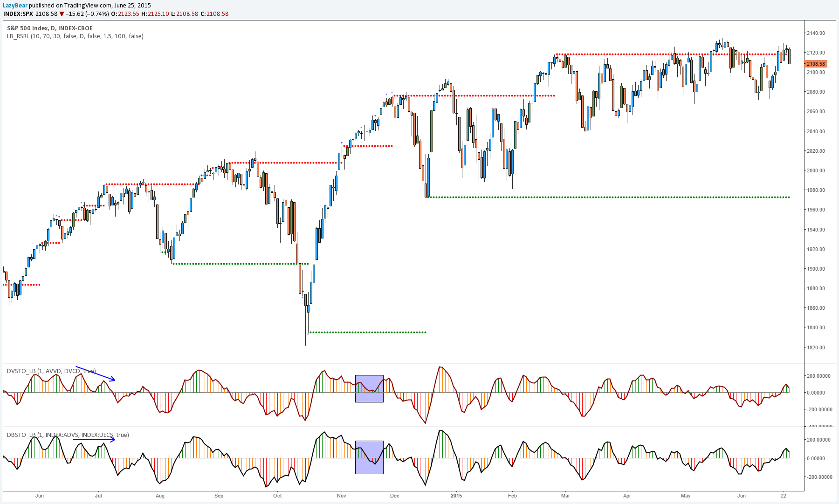Click the Feb label on time axis
The width and height of the screenshot is (839, 504).
click(512, 496)
